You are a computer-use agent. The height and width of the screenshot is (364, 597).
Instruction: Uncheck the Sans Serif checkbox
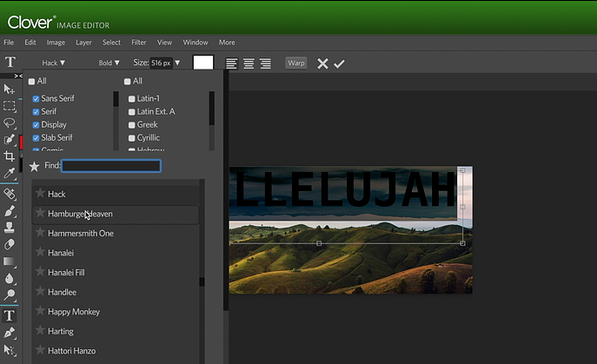coord(36,99)
